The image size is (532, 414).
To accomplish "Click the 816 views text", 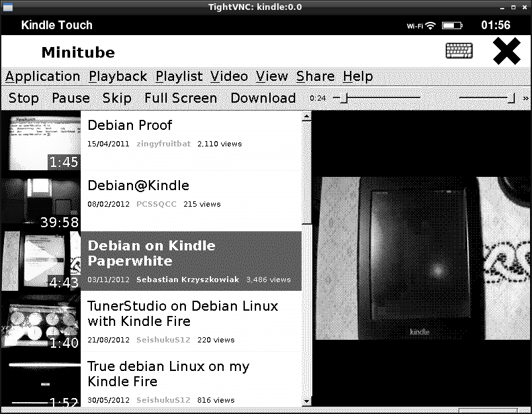I will pyautogui.click(x=216, y=400).
